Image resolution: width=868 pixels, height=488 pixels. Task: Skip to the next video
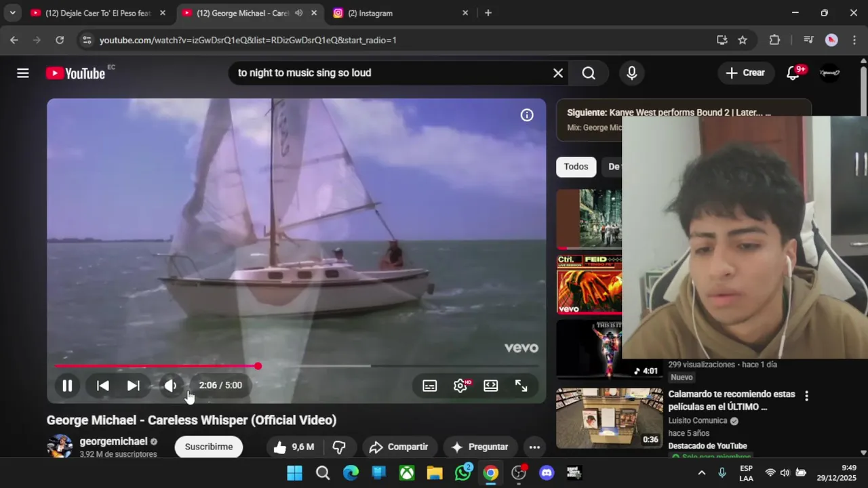click(x=134, y=386)
